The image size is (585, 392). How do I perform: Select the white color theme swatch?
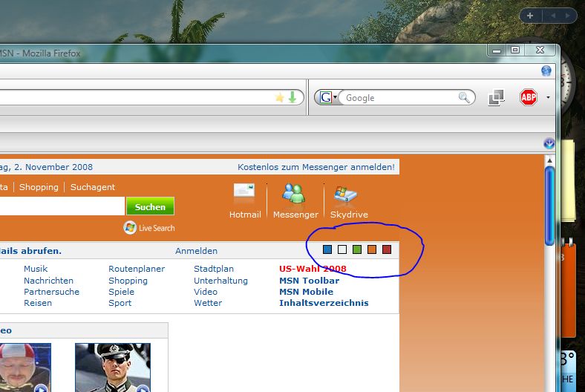[x=342, y=249]
